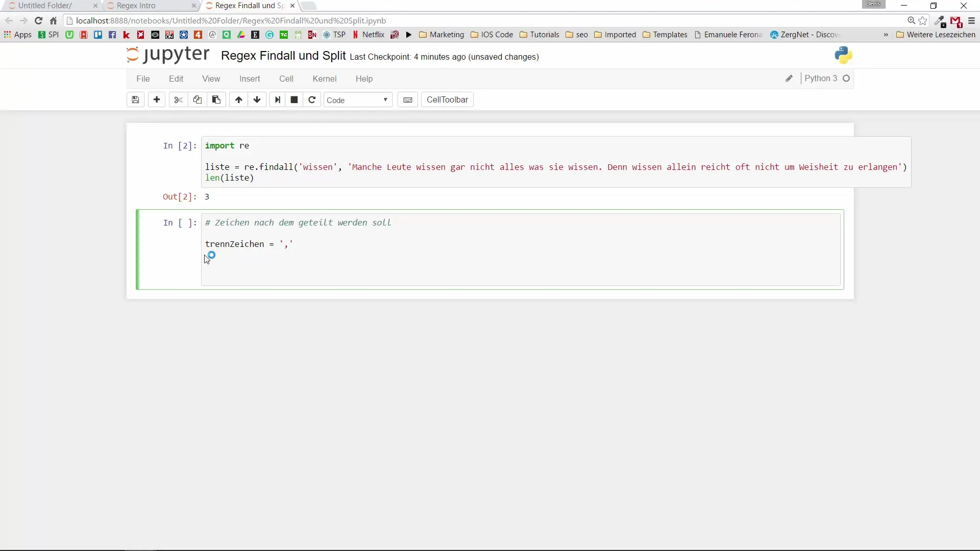This screenshot has height=551, width=980.
Task: Click the Last Checkpoint status text
Action: click(x=444, y=57)
